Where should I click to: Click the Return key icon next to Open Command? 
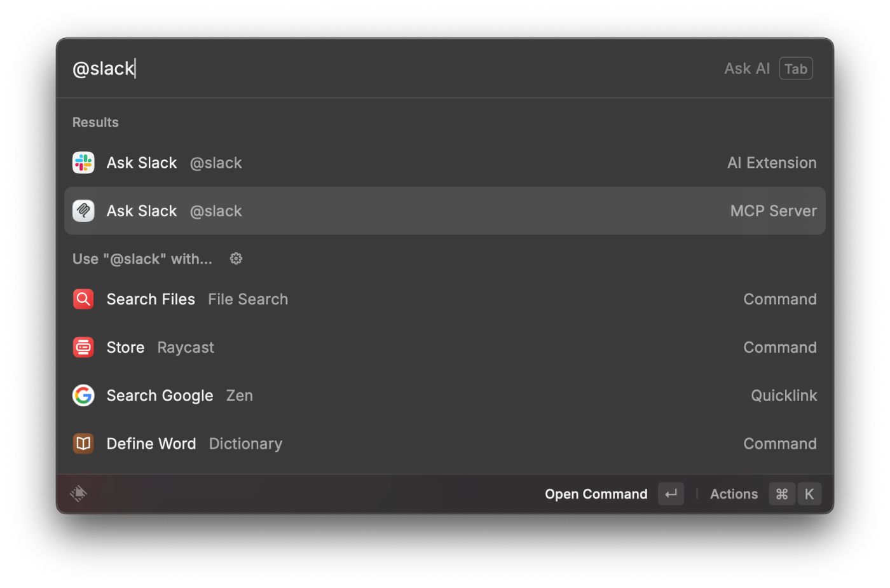pyautogui.click(x=671, y=494)
